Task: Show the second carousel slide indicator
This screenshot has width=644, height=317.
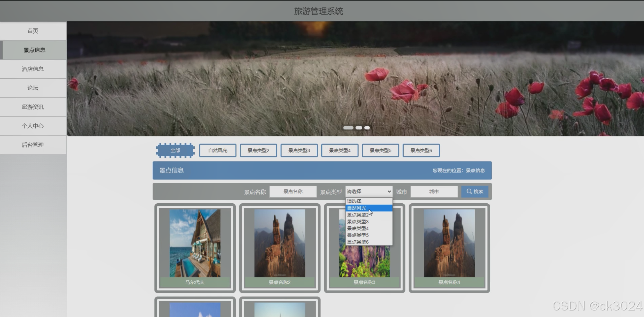Action: coord(359,128)
